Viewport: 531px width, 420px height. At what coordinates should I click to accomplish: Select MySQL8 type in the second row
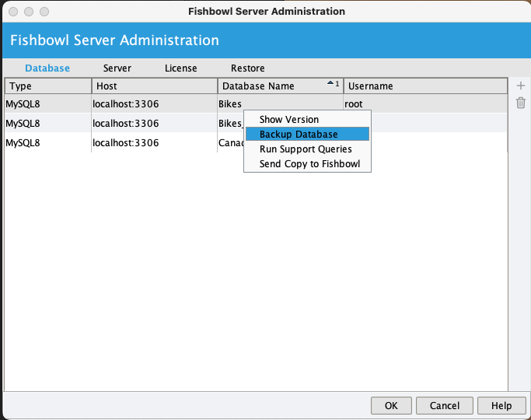47,124
